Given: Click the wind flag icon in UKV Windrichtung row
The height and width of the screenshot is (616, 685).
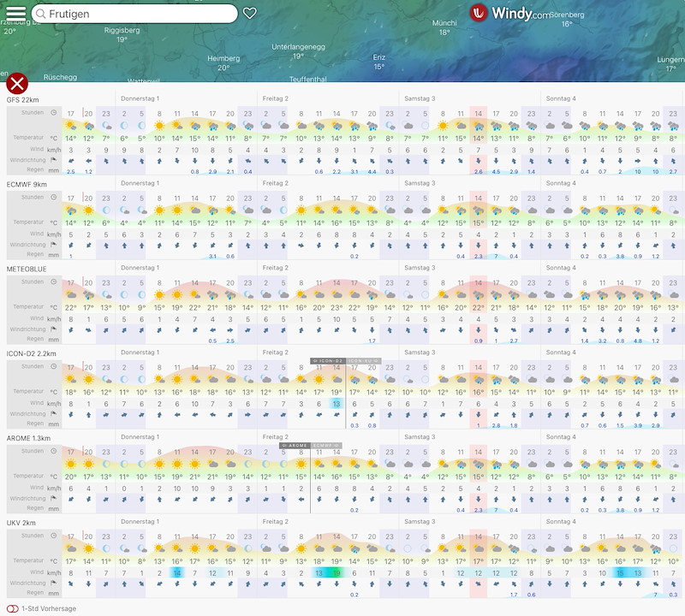Looking at the screenshot, I should tap(54, 583).
